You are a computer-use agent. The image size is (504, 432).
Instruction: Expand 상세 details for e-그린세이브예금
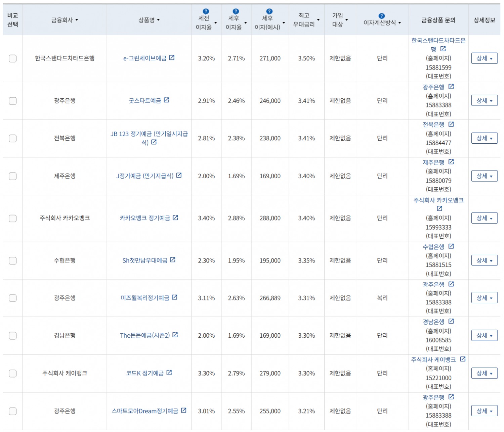[x=485, y=58]
